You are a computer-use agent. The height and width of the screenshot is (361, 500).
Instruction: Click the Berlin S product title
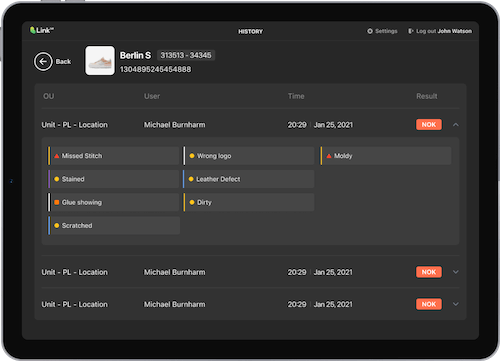pos(135,55)
